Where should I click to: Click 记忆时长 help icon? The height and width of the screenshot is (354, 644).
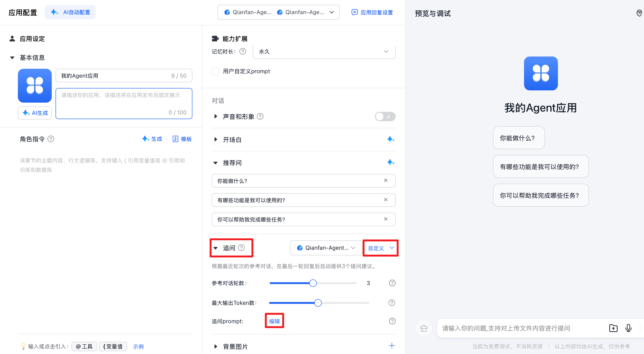[243, 51]
